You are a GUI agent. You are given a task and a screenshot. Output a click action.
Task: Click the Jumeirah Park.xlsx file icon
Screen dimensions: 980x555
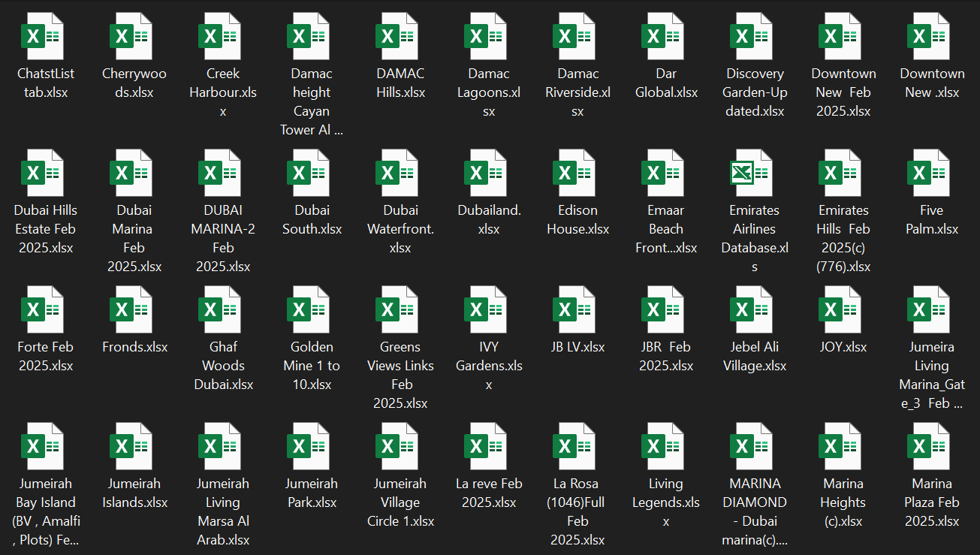(312, 446)
